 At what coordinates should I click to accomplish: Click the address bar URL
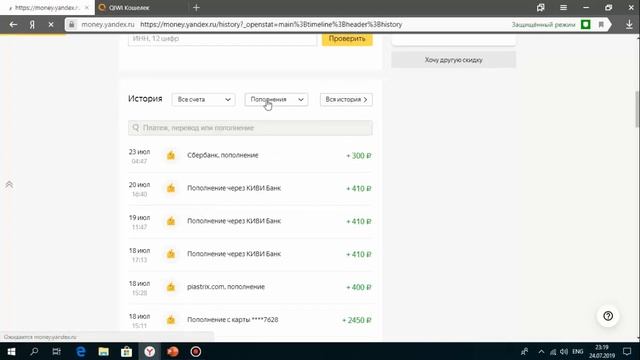271,24
